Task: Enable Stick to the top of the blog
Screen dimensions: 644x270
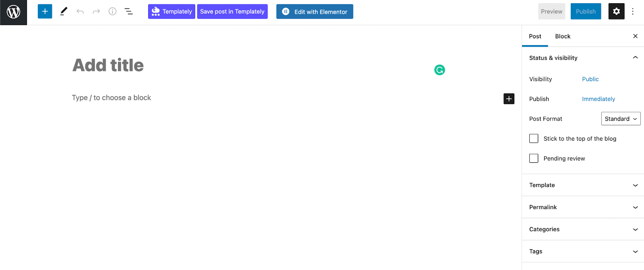Action: (534, 139)
